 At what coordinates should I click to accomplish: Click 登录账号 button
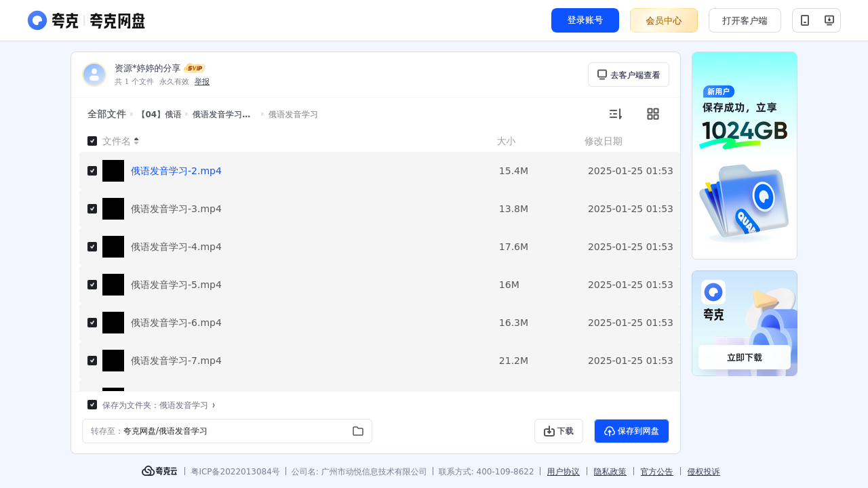pyautogui.click(x=585, y=20)
